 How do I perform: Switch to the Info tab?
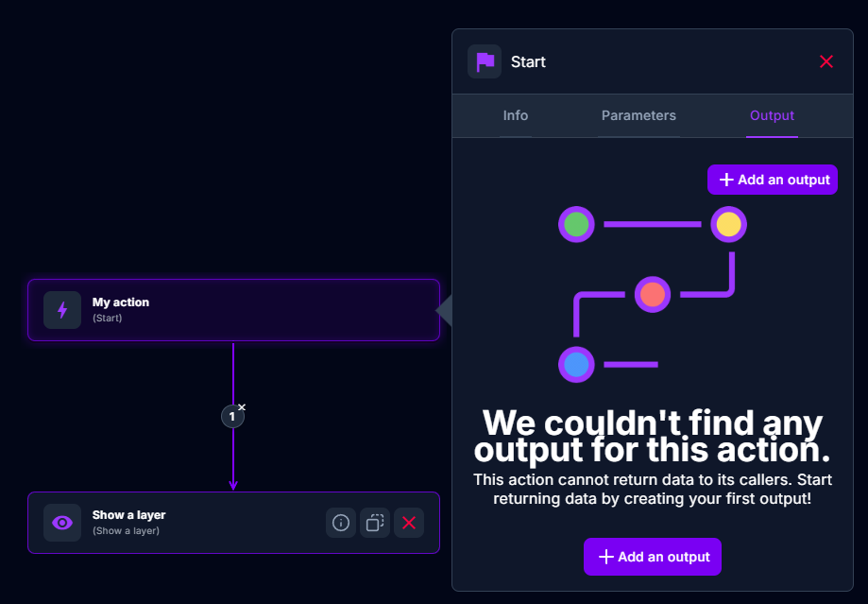pos(515,115)
